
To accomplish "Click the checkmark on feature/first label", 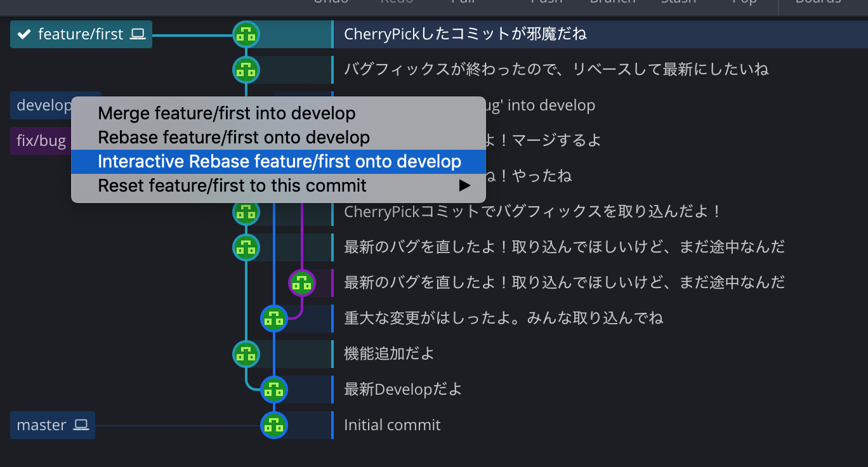I will [25, 34].
